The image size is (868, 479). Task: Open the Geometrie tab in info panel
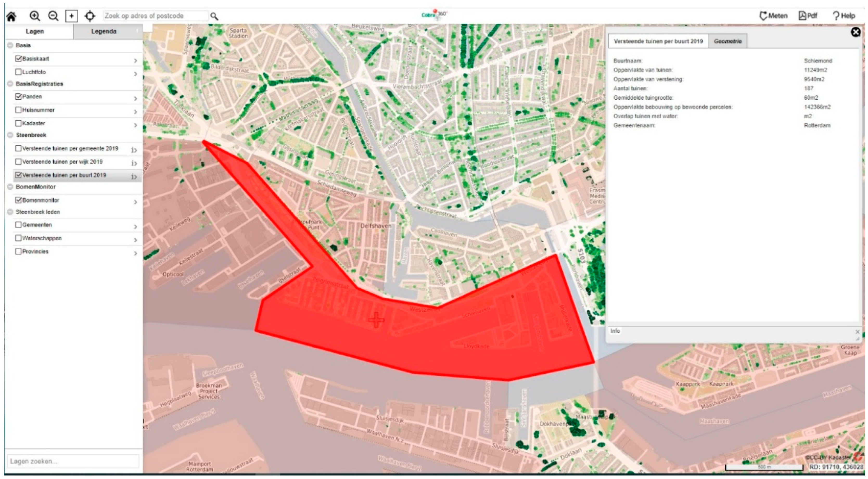(727, 41)
